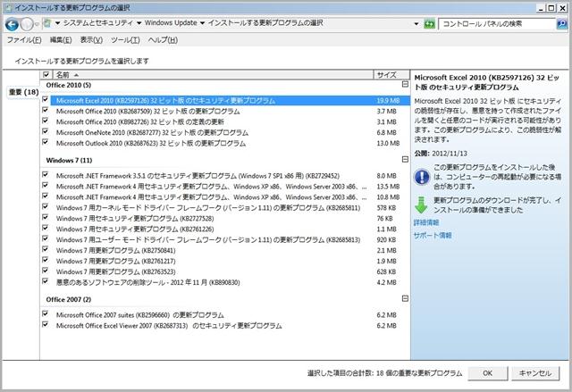Collapse the Office 2007 (2) group
The height and width of the screenshot is (392, 572).
point(405,299)
